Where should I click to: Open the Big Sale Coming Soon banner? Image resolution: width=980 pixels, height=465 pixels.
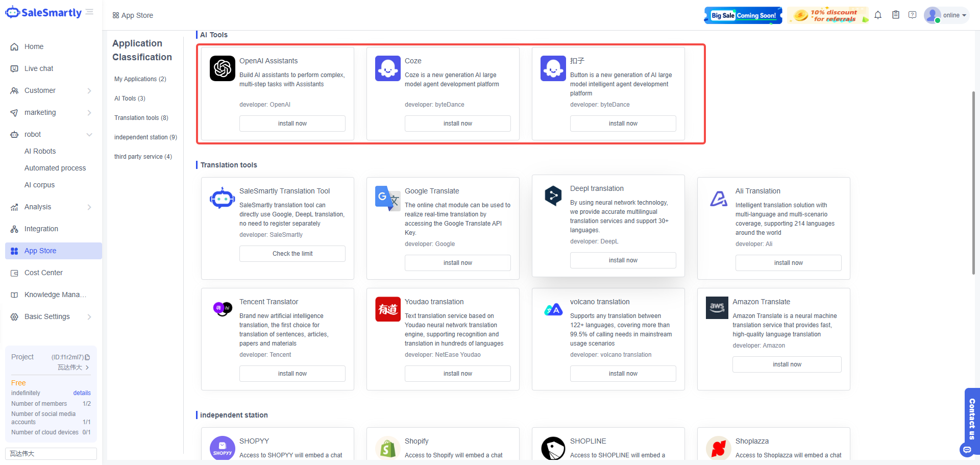(743, 15)
